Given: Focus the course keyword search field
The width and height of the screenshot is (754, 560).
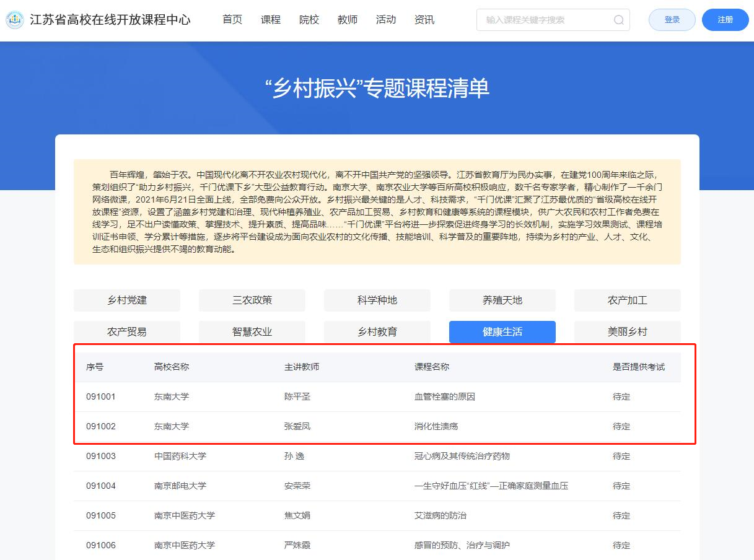Looking at the screenshot, I should (x=544, y=20).
